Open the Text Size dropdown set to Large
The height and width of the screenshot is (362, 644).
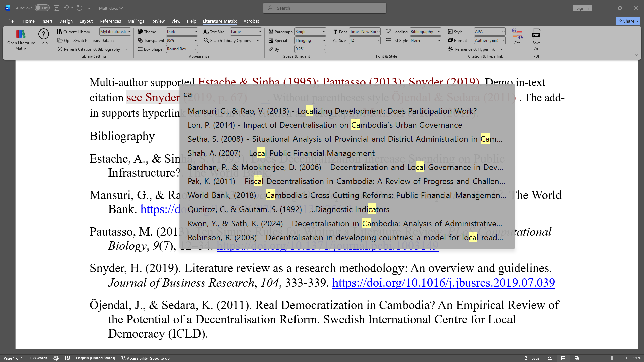click(246, 32)
